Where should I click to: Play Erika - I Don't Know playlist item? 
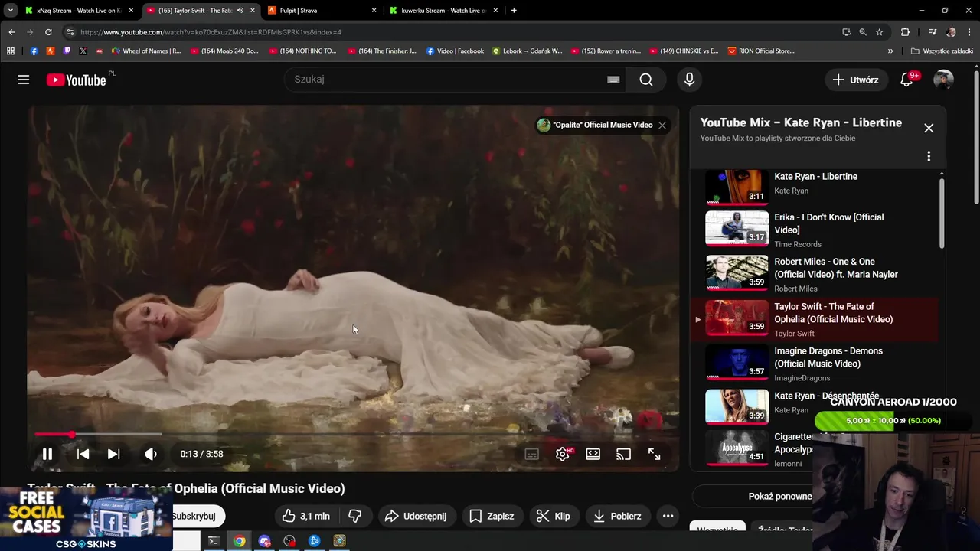click(814, 229)
